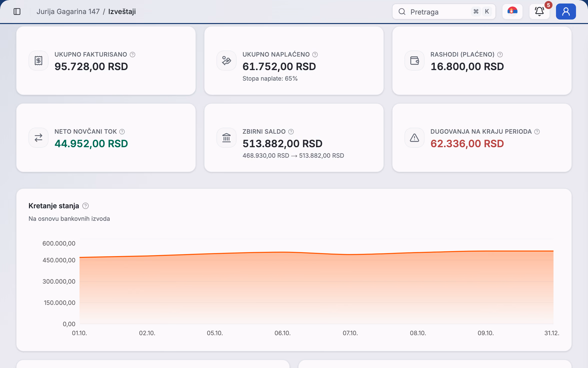Click the green 44.952,00 RSD value

coord(91,144)
